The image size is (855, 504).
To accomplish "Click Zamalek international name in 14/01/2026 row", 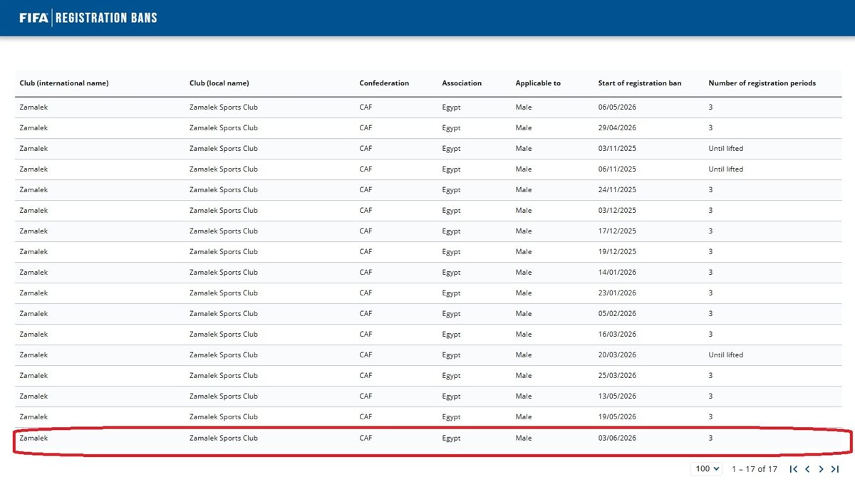I will pyautogui.click(x=34, y=273).
